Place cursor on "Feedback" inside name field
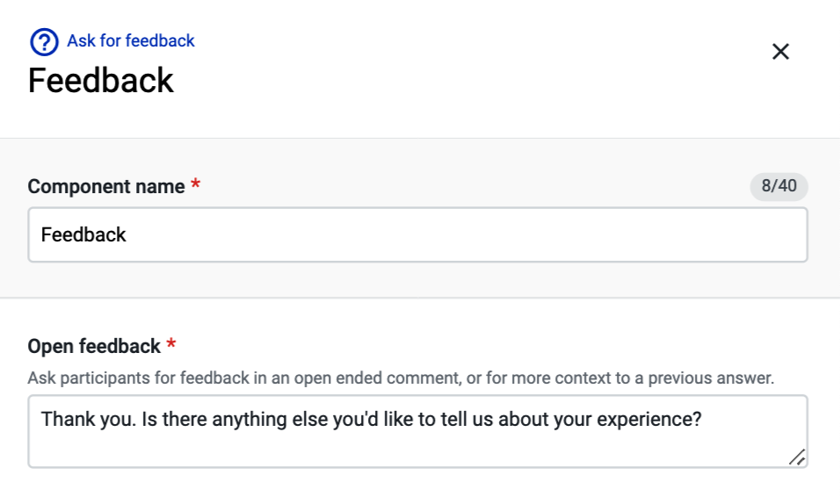The width and height of the screenshot is (840, 504). coord(83,234)
